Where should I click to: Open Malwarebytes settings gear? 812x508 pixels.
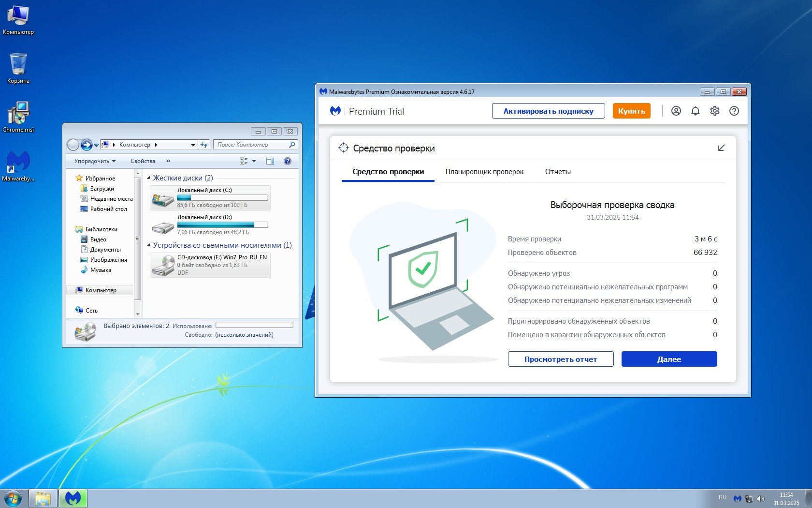point(715,111)
